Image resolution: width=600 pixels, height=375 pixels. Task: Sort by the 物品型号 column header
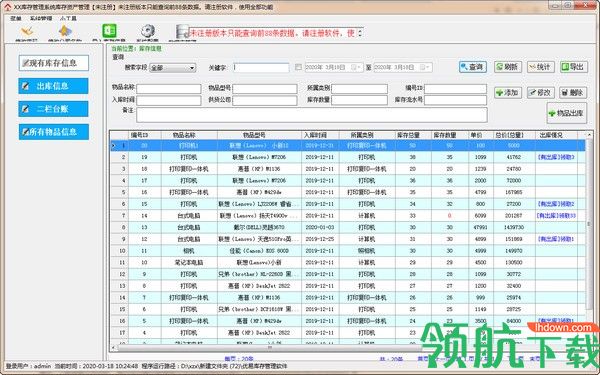point(259,135)
